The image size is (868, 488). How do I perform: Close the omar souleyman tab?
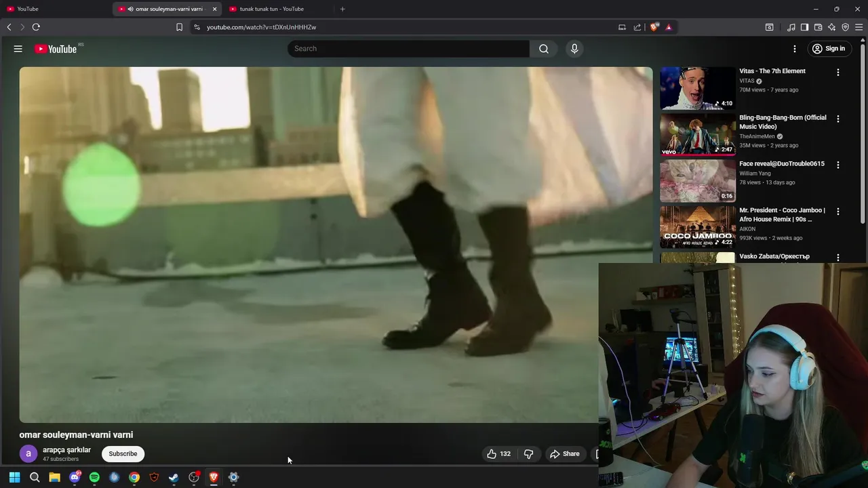(x=215, y=9)
